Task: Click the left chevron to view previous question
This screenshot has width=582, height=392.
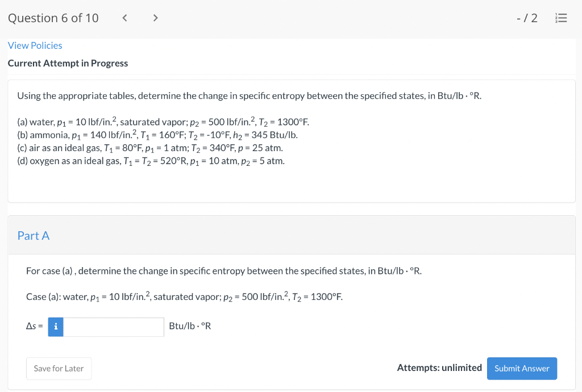Action: pos(124,18)
